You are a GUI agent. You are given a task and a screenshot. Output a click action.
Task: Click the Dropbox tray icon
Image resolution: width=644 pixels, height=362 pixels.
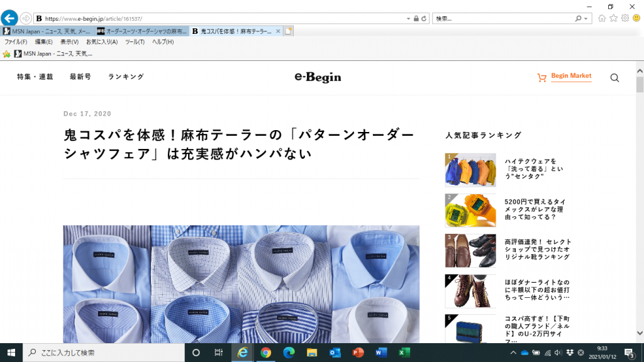(570, 353)
